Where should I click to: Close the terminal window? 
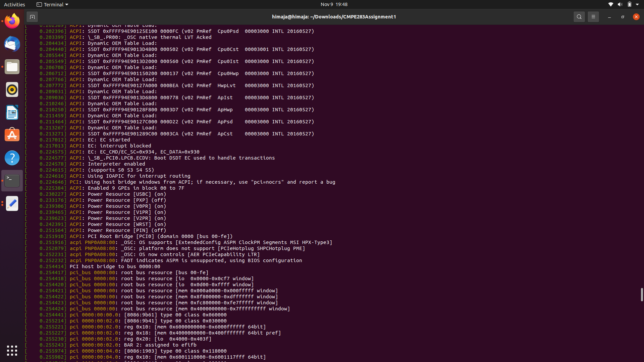coord(636,17)
